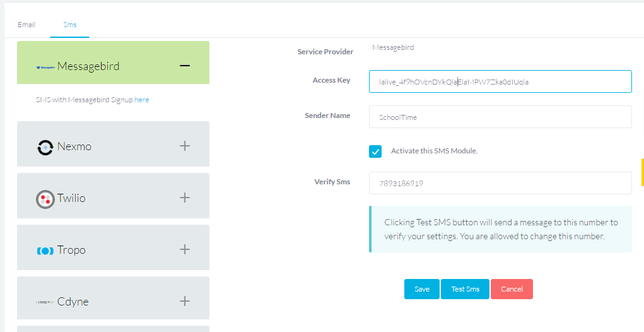Click the Tropo provider name
The image size is (644, 332).
[x=71, y=250]
